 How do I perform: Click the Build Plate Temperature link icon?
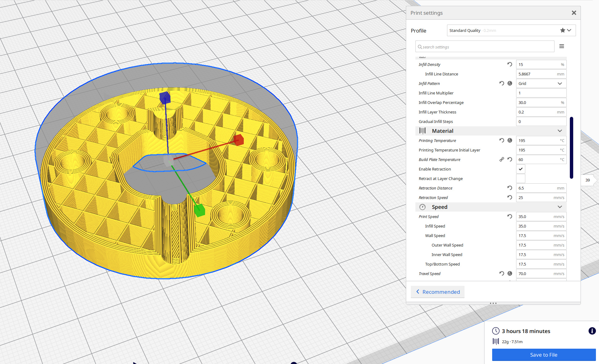(x=502, y=159)
